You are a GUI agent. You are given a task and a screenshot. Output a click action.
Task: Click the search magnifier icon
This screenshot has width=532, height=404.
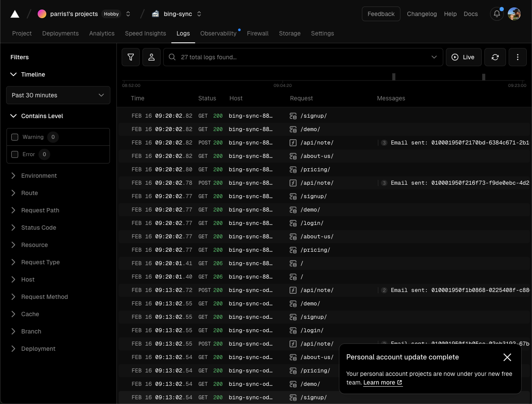click(172, 57)
